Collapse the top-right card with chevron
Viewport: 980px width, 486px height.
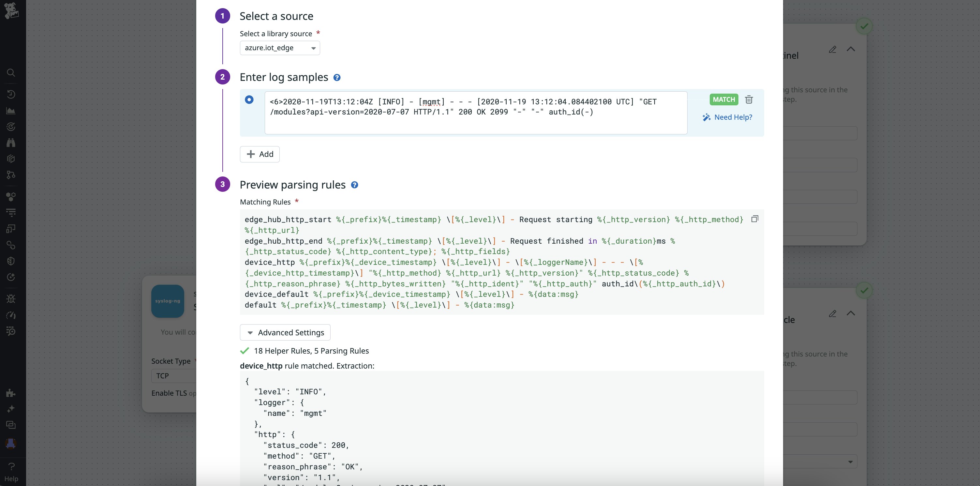[x=851, y=49]
